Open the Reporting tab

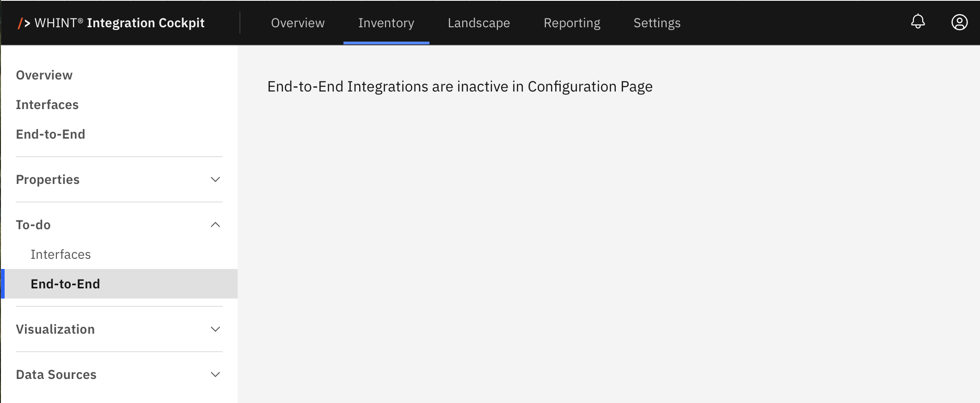[x=572, y=23]
